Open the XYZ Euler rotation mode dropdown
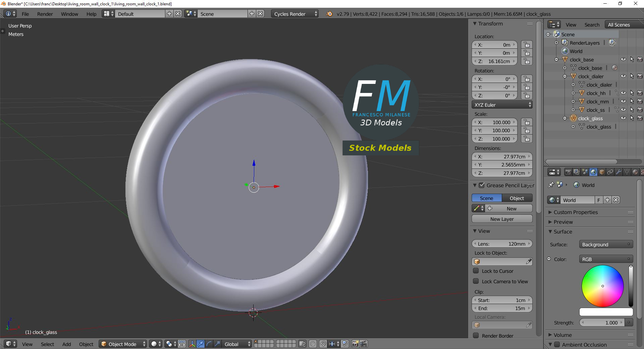 click(x=502, y=105)
